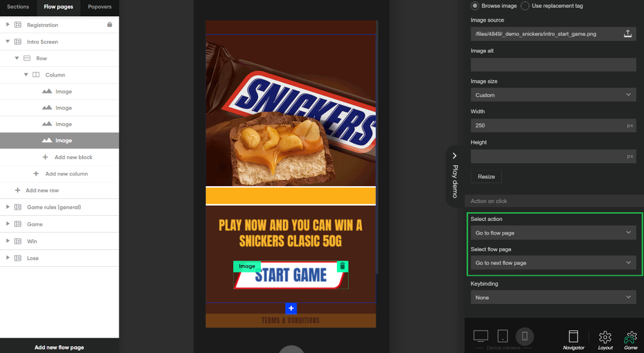Click the Row layout icon
This screenshot has height=353, width=644.
pos(27,58)
